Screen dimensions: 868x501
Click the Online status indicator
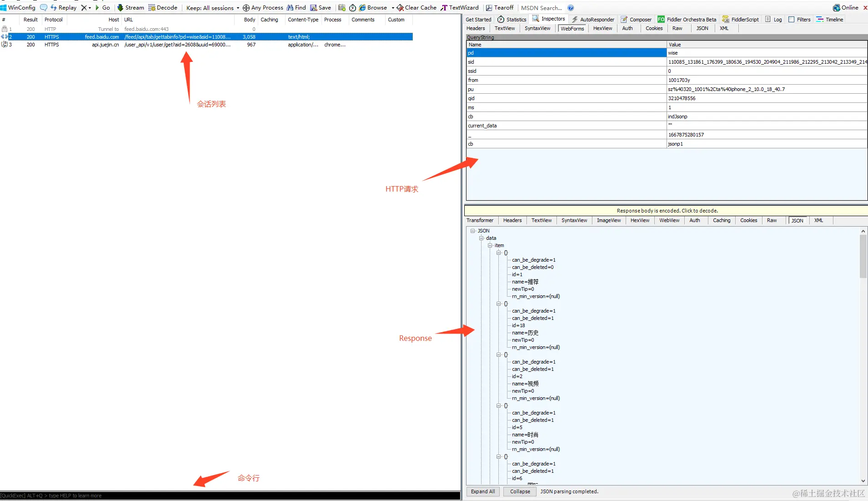click(x=846, y=7)
